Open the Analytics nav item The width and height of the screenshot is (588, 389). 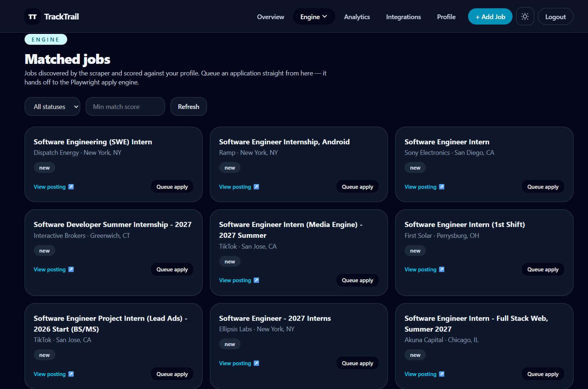357,17
